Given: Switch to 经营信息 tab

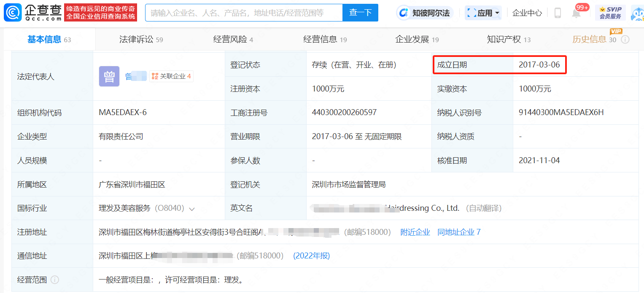Looking at the screenshot, I should point(325,40).
